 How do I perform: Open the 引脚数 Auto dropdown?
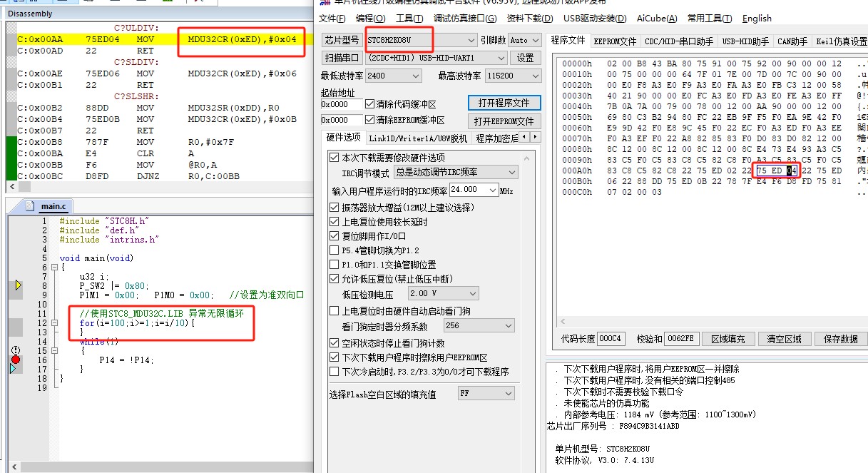tap(524, 40)
